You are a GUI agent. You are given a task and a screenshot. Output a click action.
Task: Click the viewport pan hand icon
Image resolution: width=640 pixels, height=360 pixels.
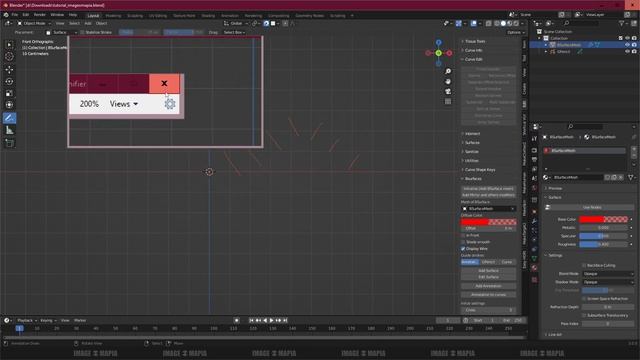tap(448, 82)
